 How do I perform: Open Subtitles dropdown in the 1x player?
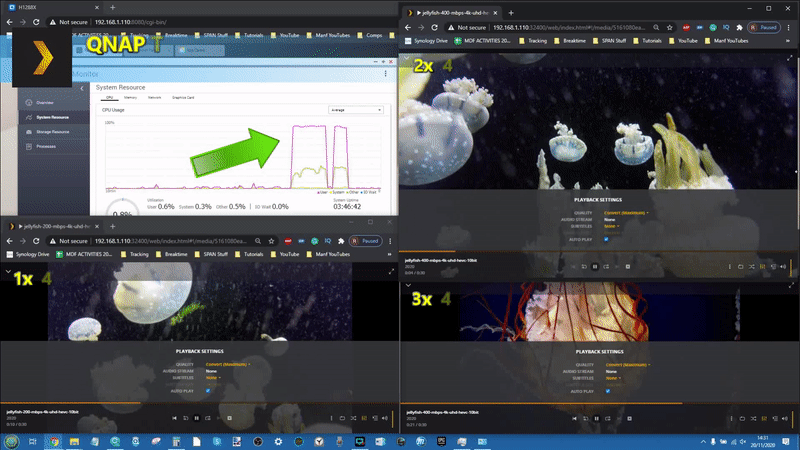(213, 378)
